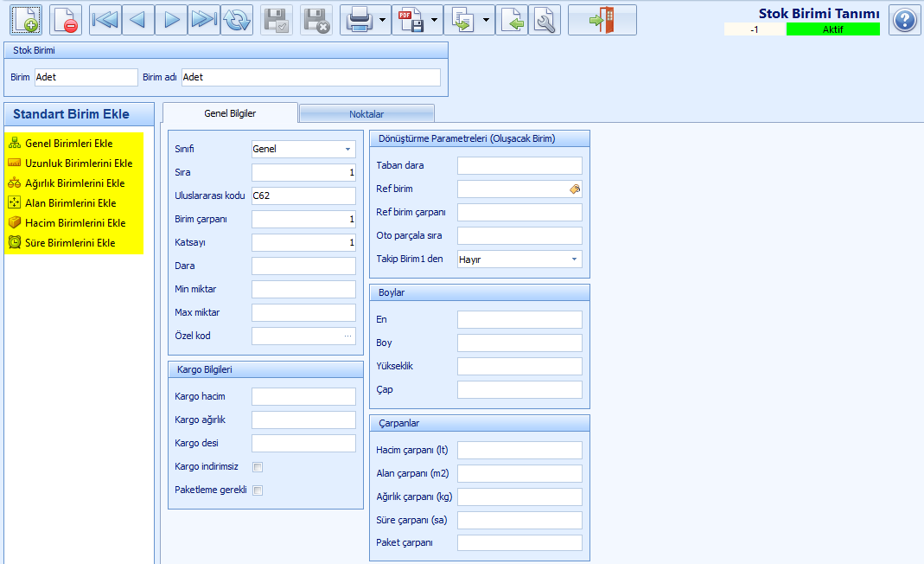Open the printer options dropdown arrow

point(382,20)
